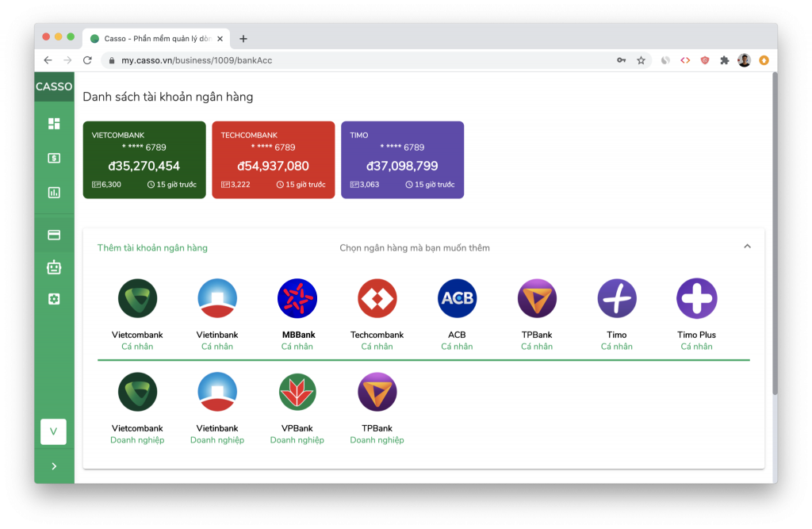Open the saved password key icon
The height and width of the screenshot is (529, 812).
[622, 60]
